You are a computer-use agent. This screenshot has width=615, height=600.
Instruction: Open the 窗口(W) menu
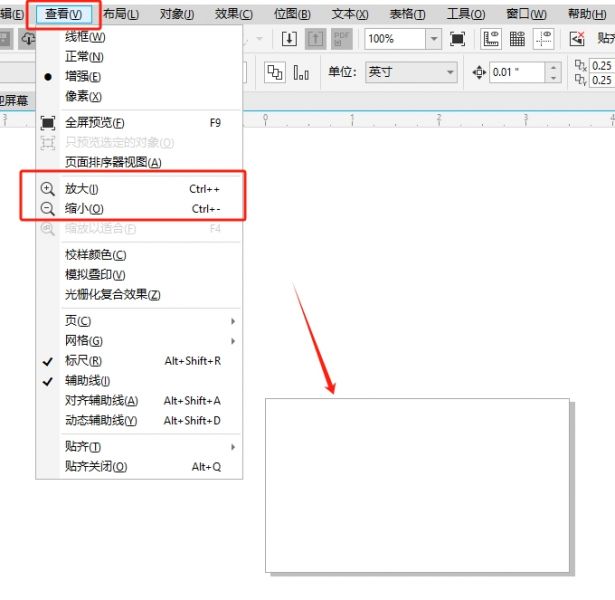tap(526, 15)
